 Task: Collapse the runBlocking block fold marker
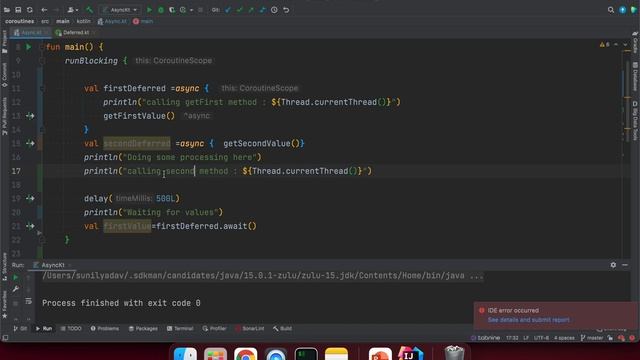pos(42,61)
